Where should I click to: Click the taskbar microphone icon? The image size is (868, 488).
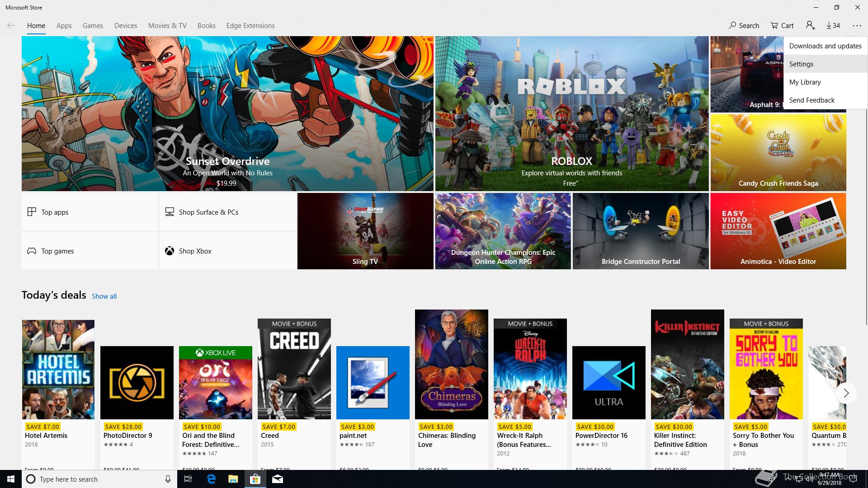(168, 479)
